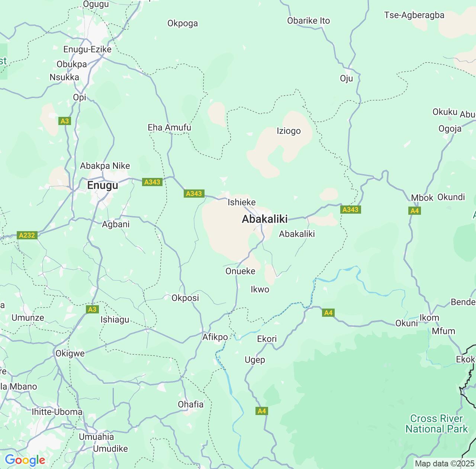This screenshot has height=469, width=476.
Task: Click the A3 road shield near Opi
Action: [65, 121]
